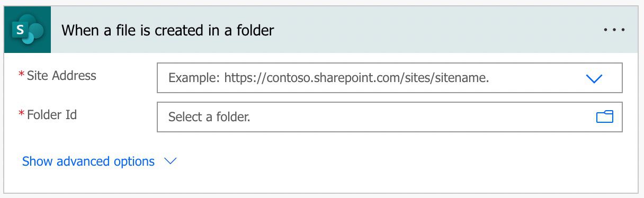Focus the Site Address input field
The image size is (644, 198).
[x=390, y=78]
